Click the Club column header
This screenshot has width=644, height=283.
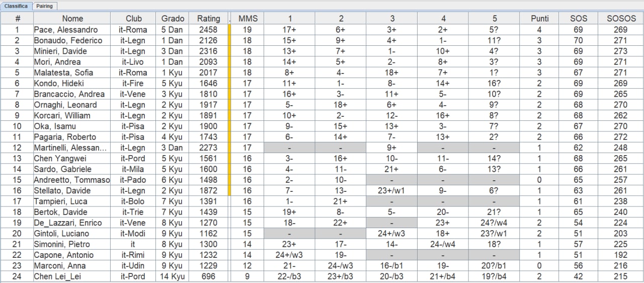[x=133, y=19]
